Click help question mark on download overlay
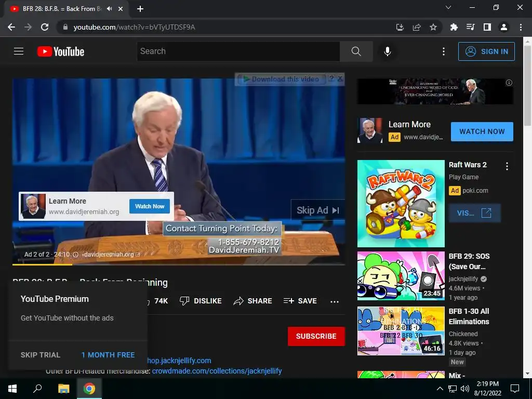This screenshot has height=399, width=532. coord(331,79)
